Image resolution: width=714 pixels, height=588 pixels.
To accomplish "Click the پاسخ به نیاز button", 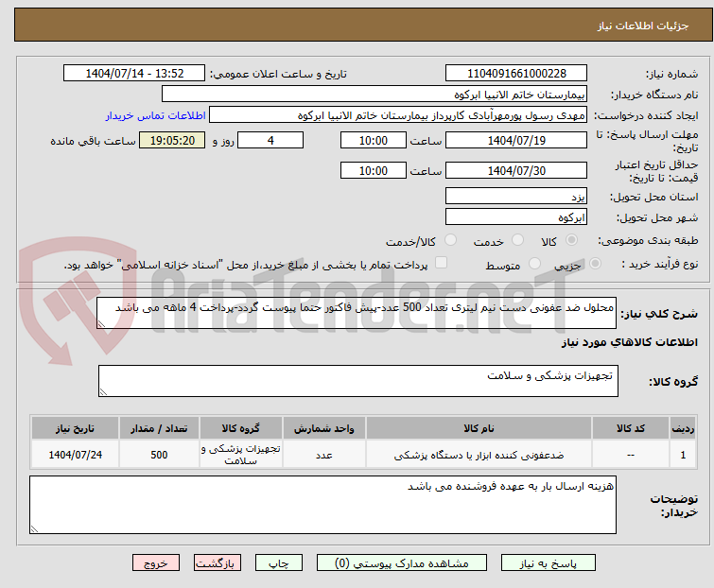I will pyautogui.click(x=549, y=563).
